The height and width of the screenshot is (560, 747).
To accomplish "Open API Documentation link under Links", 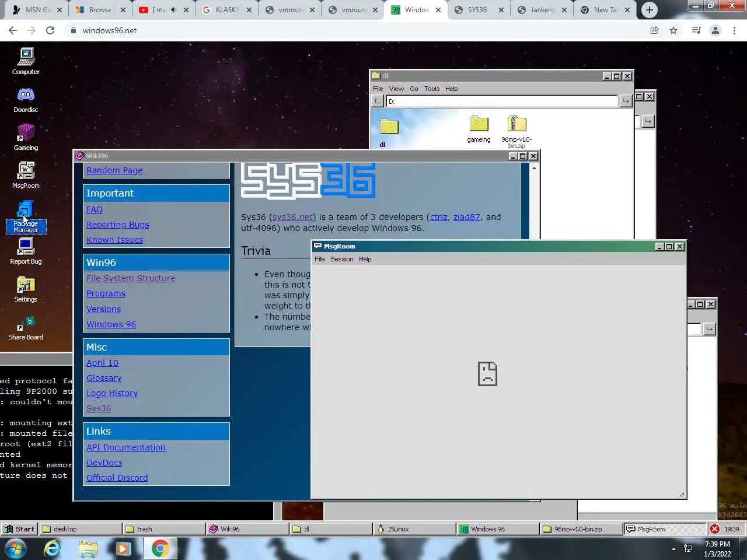I will pyautogui.click(x=126, y=447).
